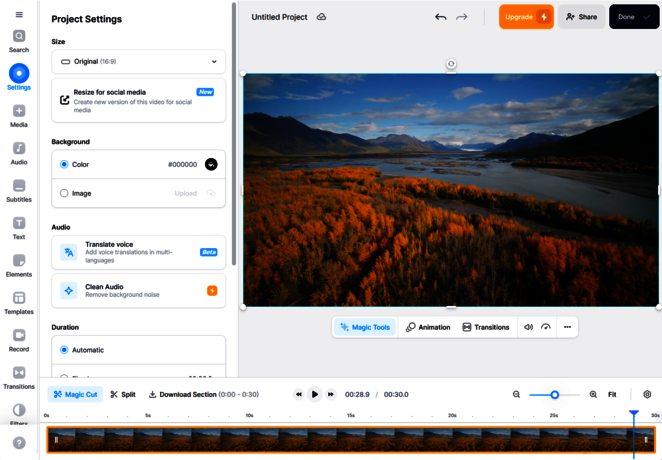Image resolution: width=662 pixels, height=460 pixels.
Task: Open the speed gauge icon
Action: pos(546,327)
